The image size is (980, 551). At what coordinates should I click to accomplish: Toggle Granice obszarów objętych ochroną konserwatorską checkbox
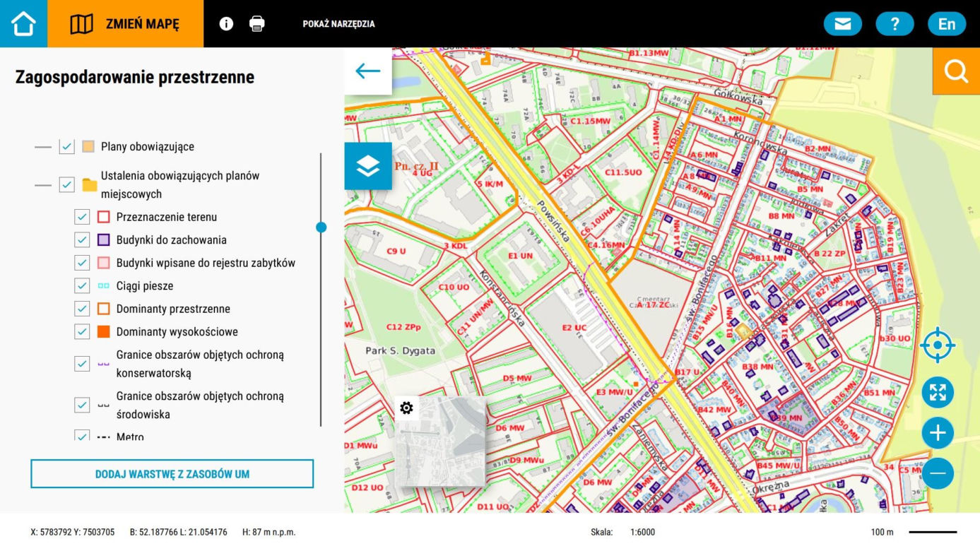point(82,364)
